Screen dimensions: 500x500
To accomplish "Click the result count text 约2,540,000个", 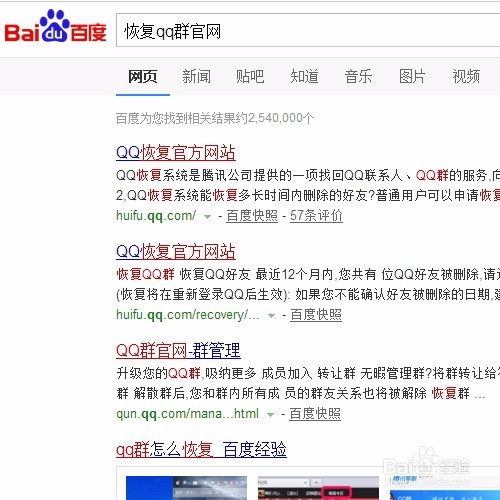I will pos(275,118).
